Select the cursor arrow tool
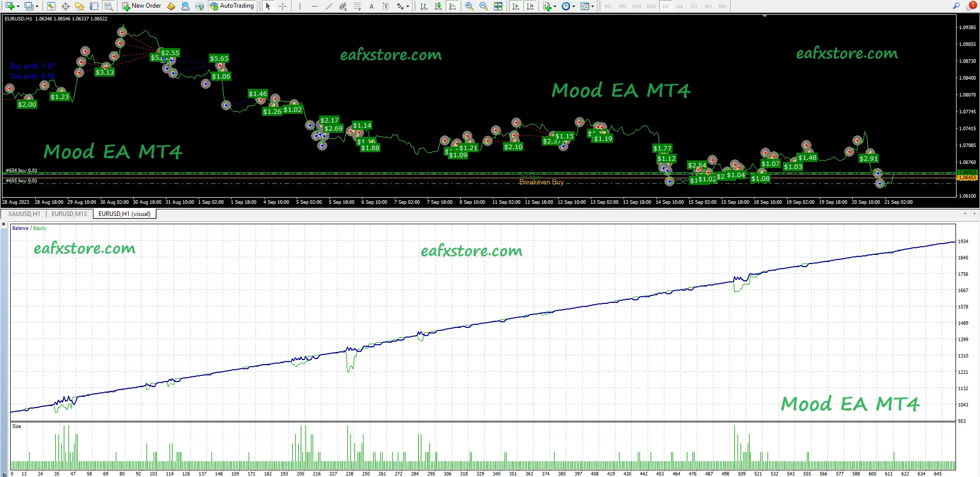Screen dimensions: 980x477 268,6
